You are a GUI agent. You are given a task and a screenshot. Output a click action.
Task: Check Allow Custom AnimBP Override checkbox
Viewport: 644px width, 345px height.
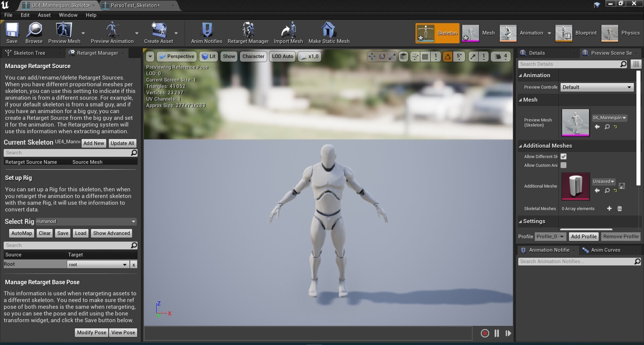pyautogui.click(x=563, y=165)
